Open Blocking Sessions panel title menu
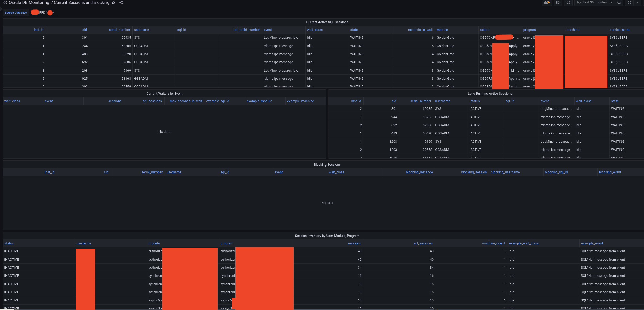Screen dimensions: 644x310 (x=327, y=165)
